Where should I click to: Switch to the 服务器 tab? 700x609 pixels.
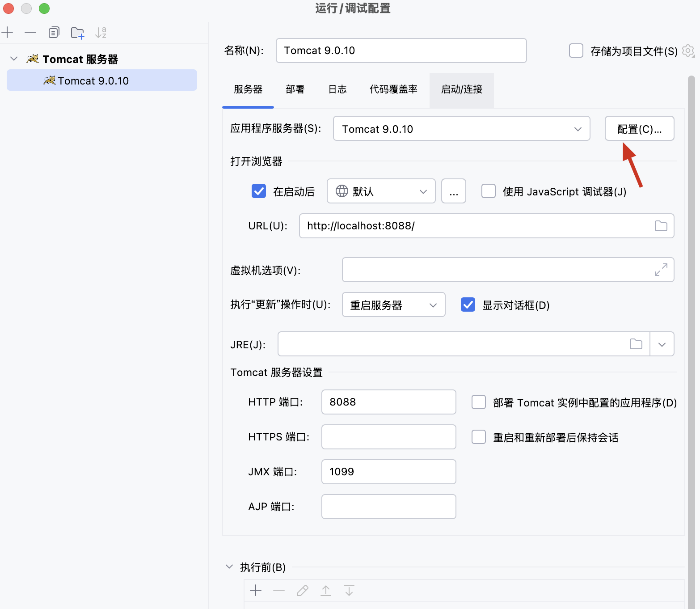click(x=248, y=89)
